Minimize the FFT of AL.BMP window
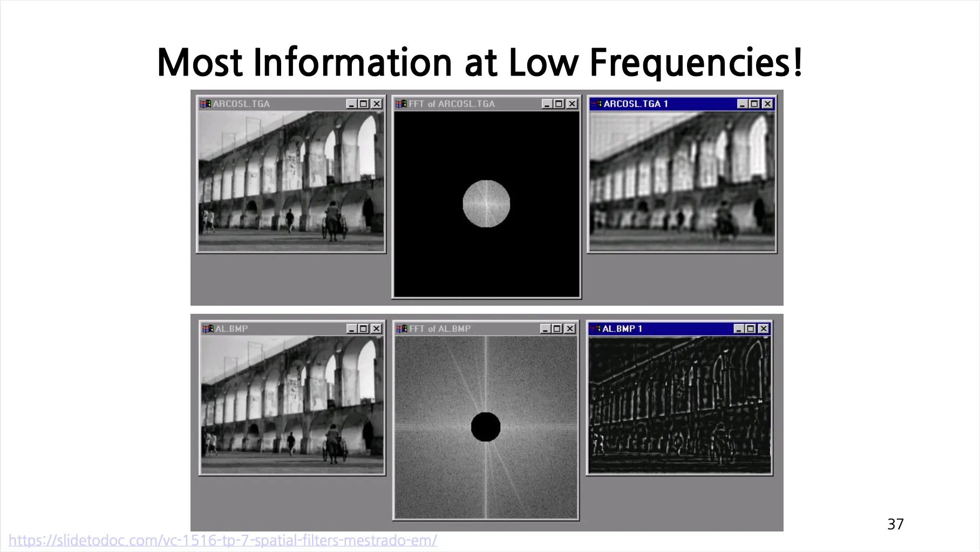This screenshot has width=980, height=552. point(546,328)
